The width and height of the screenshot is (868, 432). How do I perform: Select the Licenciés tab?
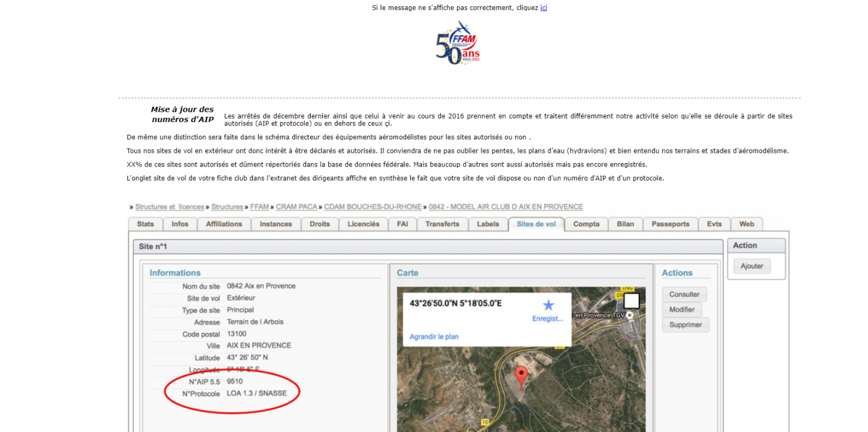363,224
